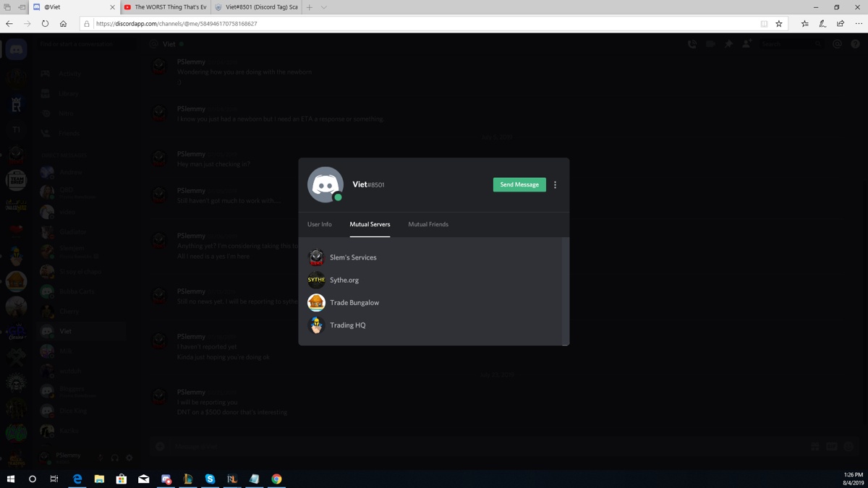
Task: Close the @Viet browser tab
Action: click(x=112, y=7)
